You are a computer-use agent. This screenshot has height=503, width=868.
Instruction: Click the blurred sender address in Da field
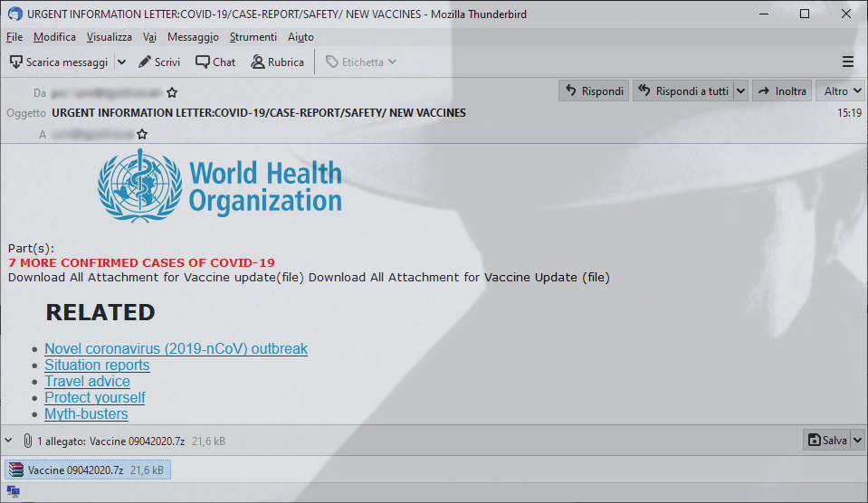(x=107, y=92)
